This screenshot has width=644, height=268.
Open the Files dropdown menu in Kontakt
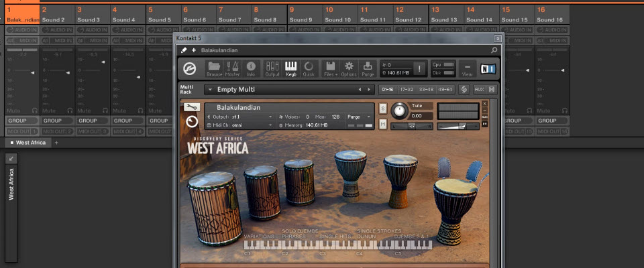point(331,68)
